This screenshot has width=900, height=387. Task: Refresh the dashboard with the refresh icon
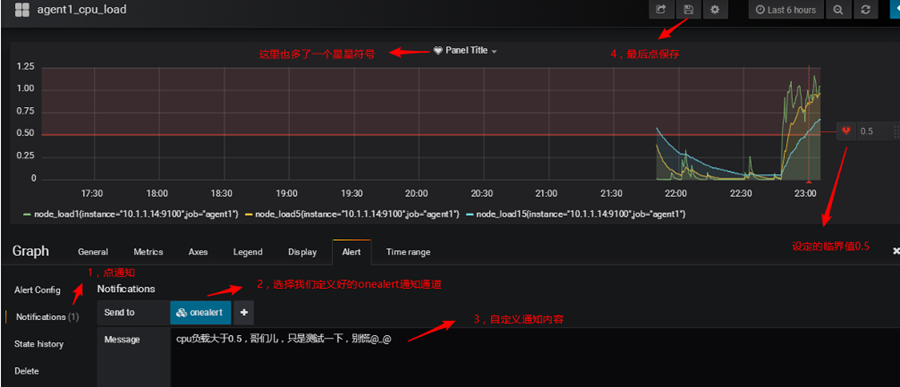(x=866, y=10)
